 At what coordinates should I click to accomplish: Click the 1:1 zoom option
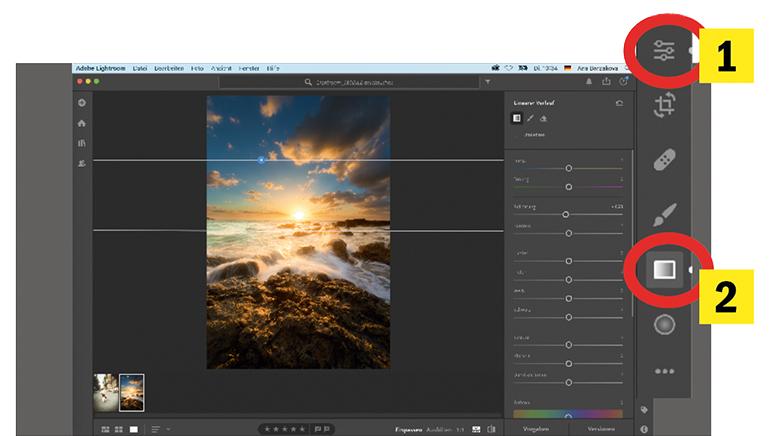click(460, 430)
